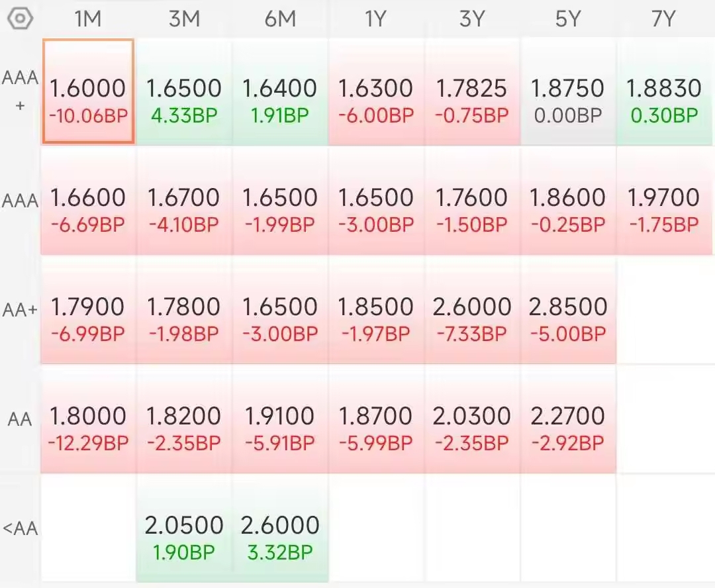Open AA+ 5Y cell showing 2.8500
The image size is (715, 588).
568,310
